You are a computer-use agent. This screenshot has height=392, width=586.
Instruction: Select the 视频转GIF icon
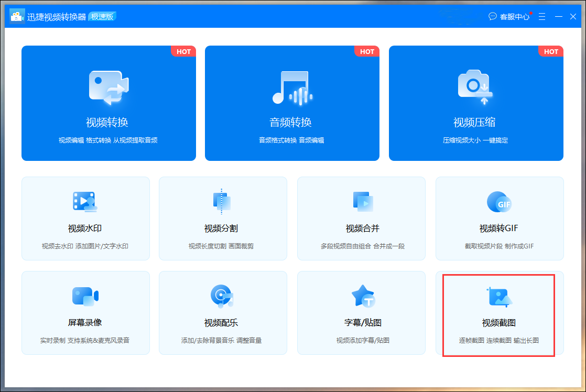tap(500, 202)
